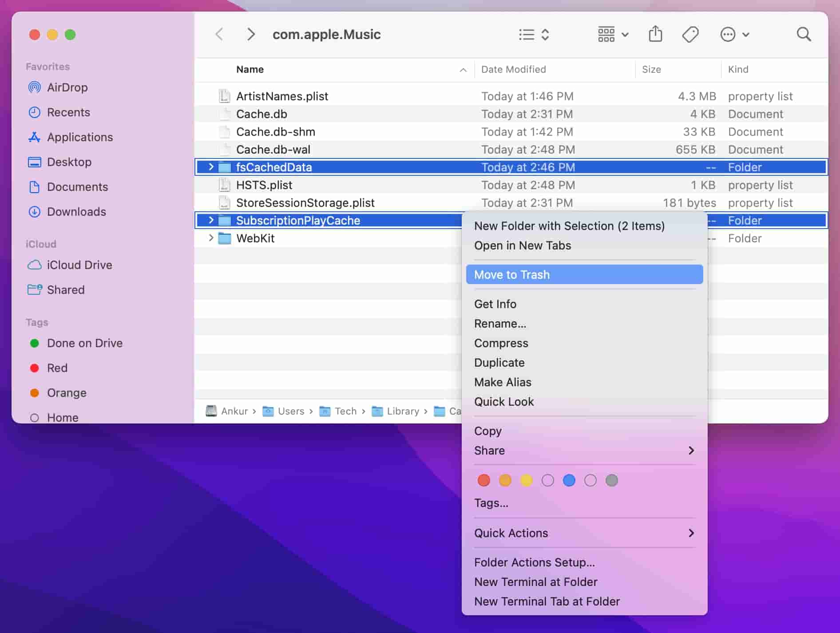This screenshot has width=840, height=633.
Task: Expand the SubscriptionPlayCache folder
Action: 211,220
